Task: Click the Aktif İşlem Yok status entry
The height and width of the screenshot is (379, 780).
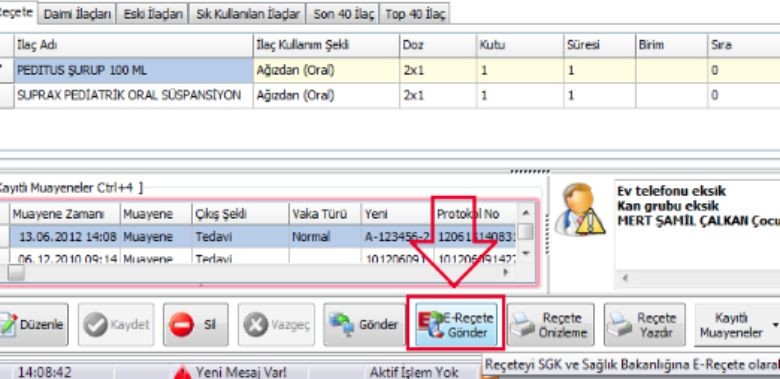Action: [414, 372]
